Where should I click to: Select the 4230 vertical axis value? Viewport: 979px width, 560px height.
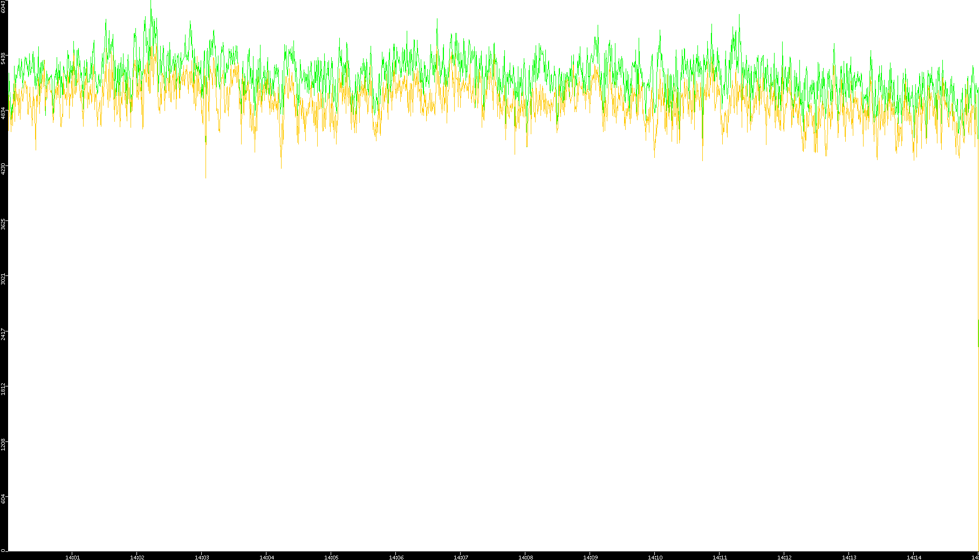(4, 169)
